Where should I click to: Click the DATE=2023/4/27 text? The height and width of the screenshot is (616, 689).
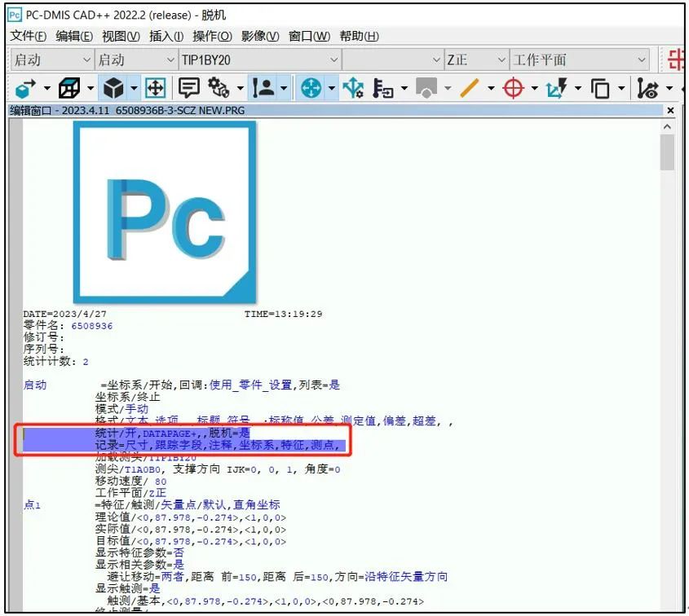click(x=64, y=314)
